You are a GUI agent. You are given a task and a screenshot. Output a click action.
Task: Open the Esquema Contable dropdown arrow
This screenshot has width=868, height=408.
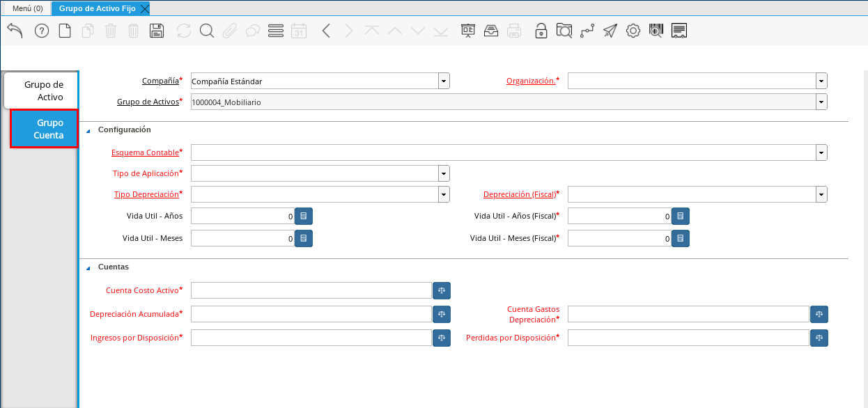pos(821,152)
